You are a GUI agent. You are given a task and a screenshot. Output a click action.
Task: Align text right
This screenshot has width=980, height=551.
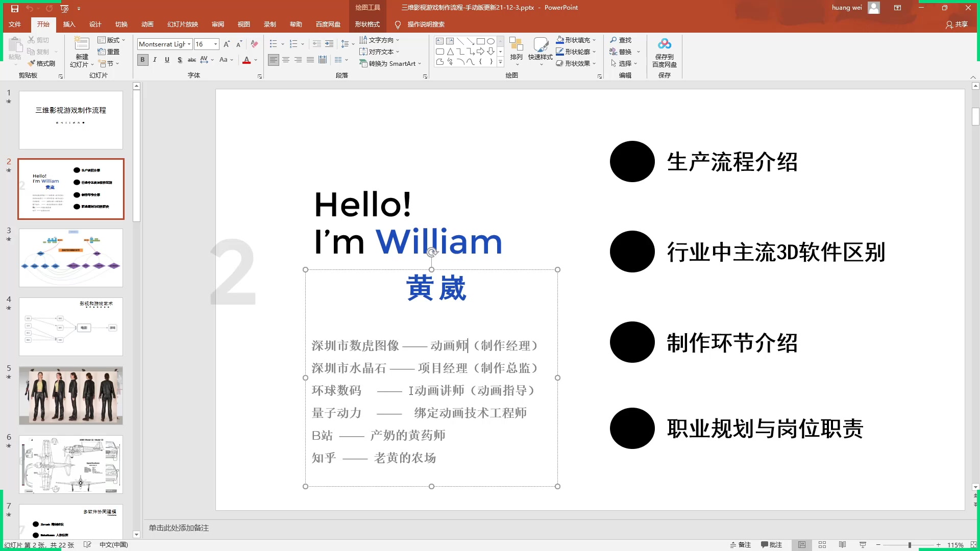click(298, 60)
